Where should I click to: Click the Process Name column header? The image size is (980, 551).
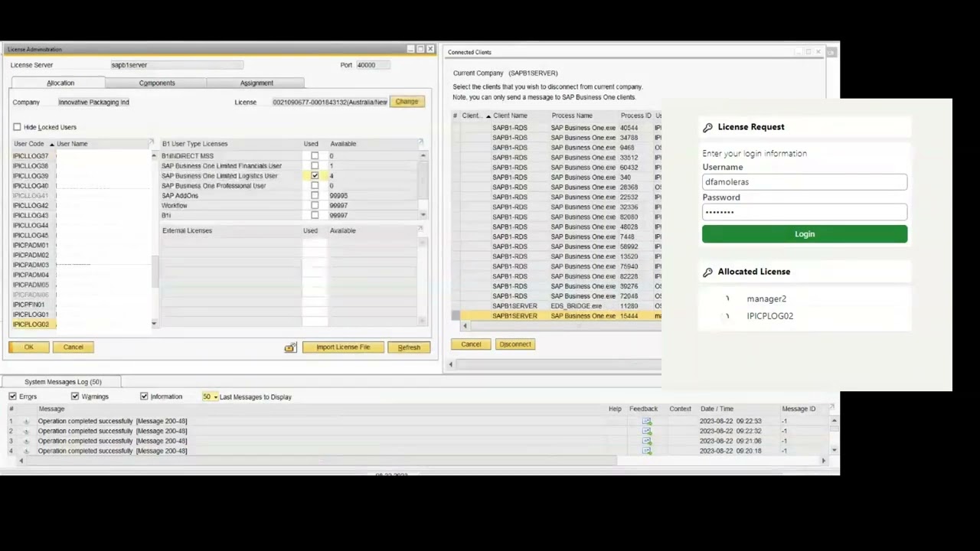[572, 116]
